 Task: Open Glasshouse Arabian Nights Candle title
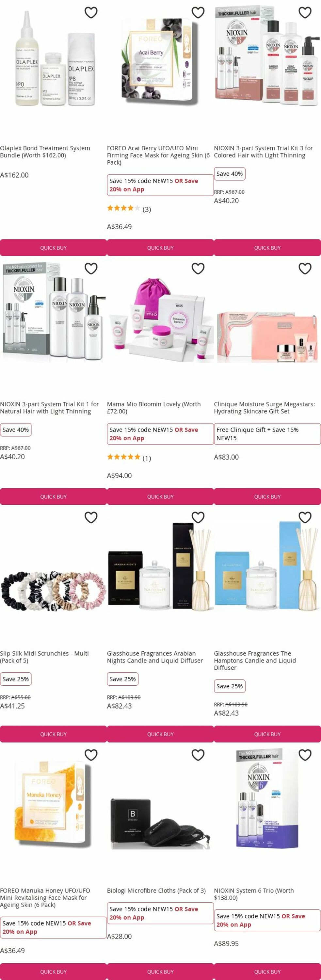tap(155, 657)
